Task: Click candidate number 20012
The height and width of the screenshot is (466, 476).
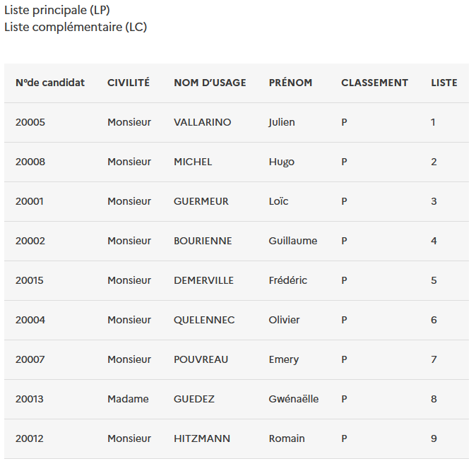Action: click(x=30, y=438)
